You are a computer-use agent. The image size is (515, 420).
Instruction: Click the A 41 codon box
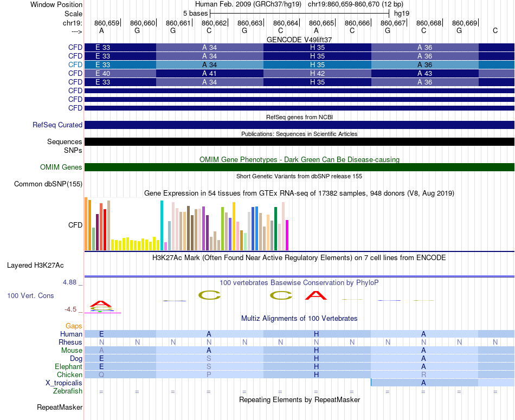(x=210, y=73)
